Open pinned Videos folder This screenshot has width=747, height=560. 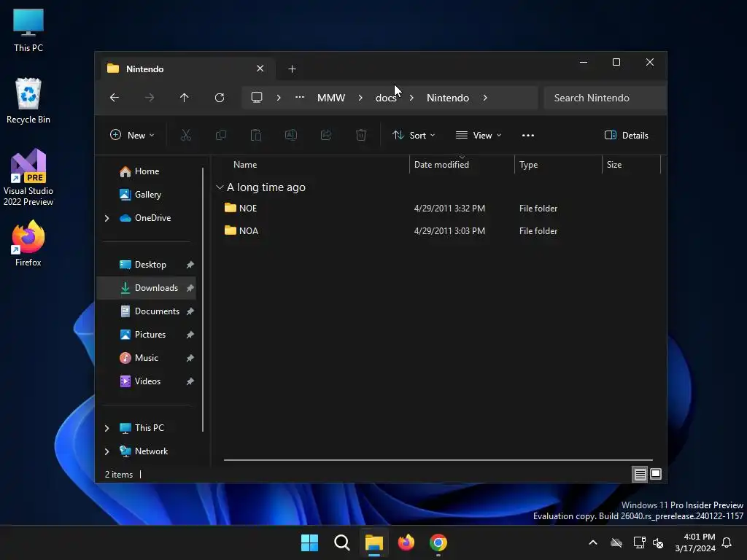click(147, 381)
